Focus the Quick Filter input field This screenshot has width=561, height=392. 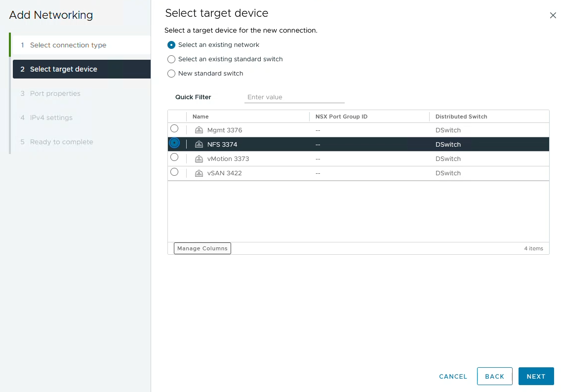(294, 97)
